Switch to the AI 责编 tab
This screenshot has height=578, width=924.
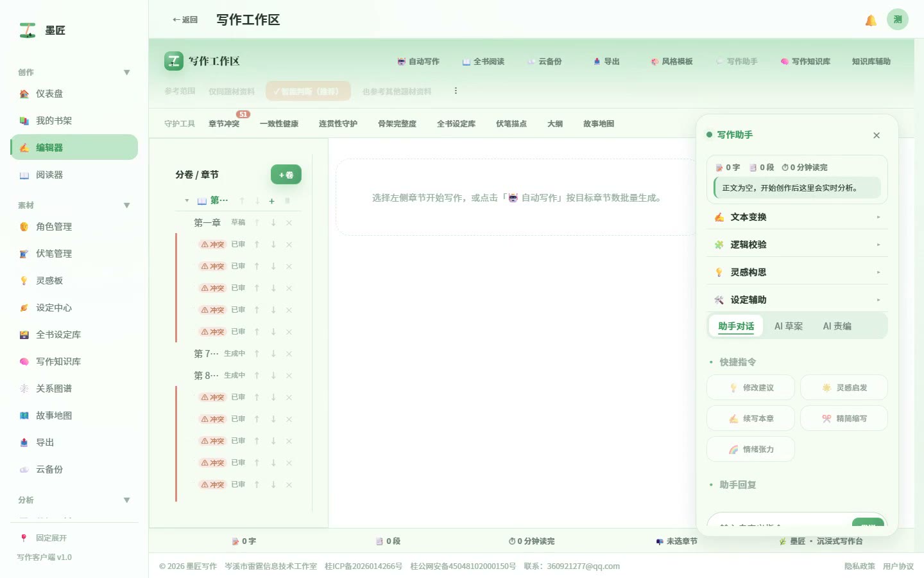coord(837,326)
